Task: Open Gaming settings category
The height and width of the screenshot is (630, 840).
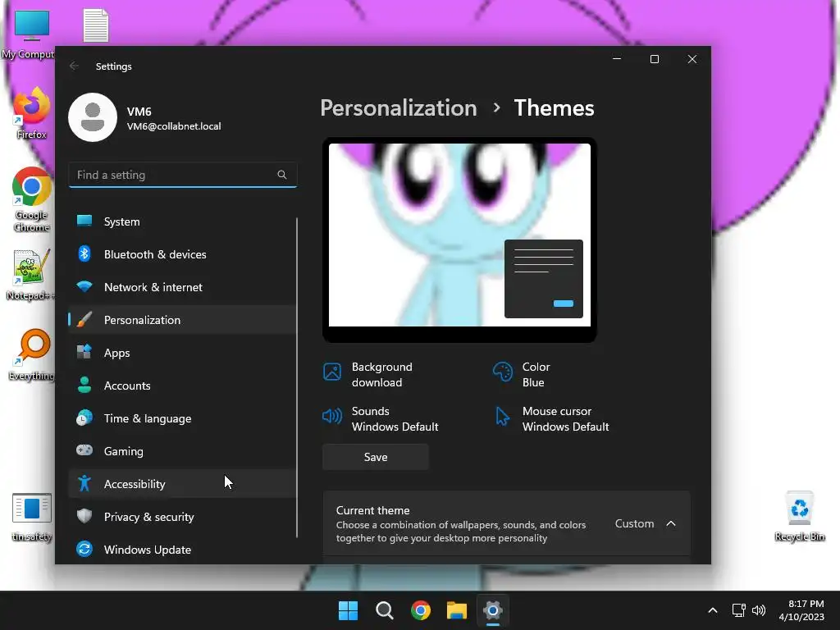Action: 182,451
